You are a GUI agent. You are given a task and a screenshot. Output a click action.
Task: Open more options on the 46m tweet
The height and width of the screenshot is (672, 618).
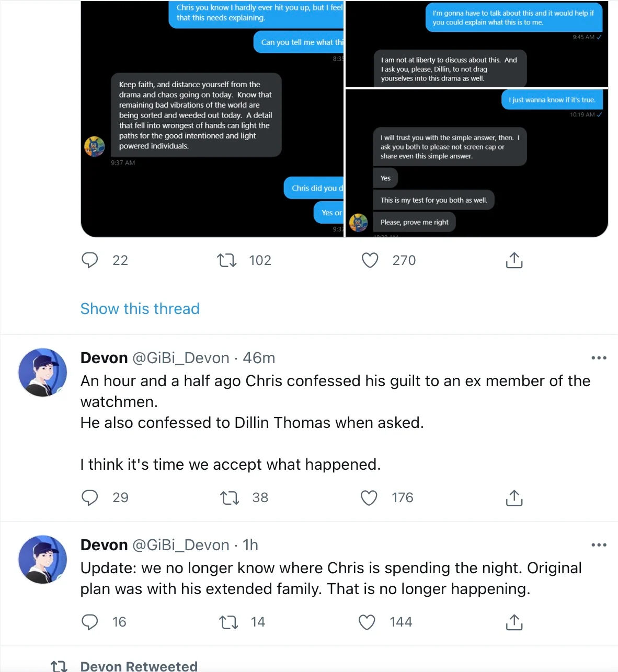[599, 358]
